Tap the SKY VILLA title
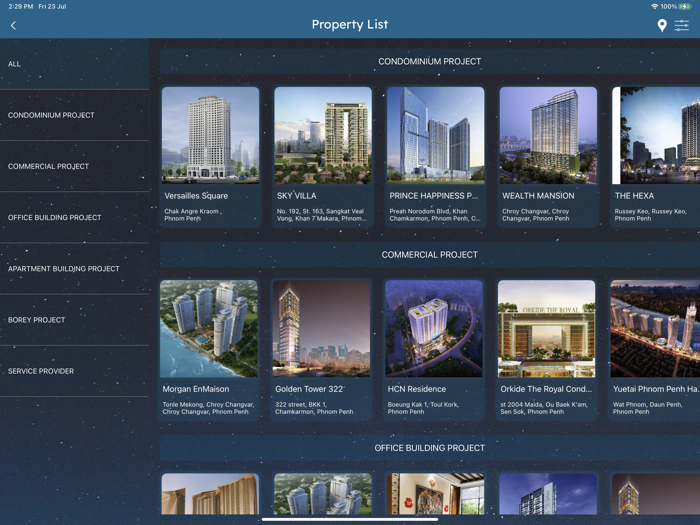The width and height of the screenshot is (700, 525). (x=296, y=196)
